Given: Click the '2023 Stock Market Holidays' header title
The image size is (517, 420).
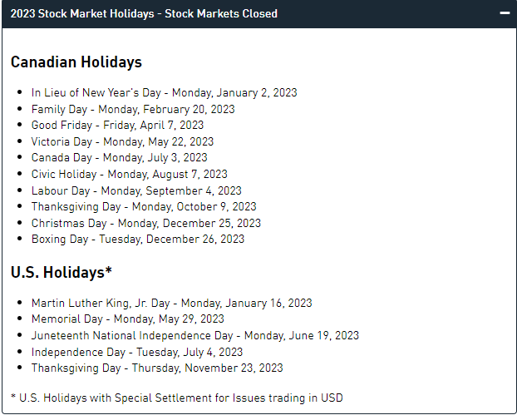Looking at the screenshot, I should click(144, 14).
